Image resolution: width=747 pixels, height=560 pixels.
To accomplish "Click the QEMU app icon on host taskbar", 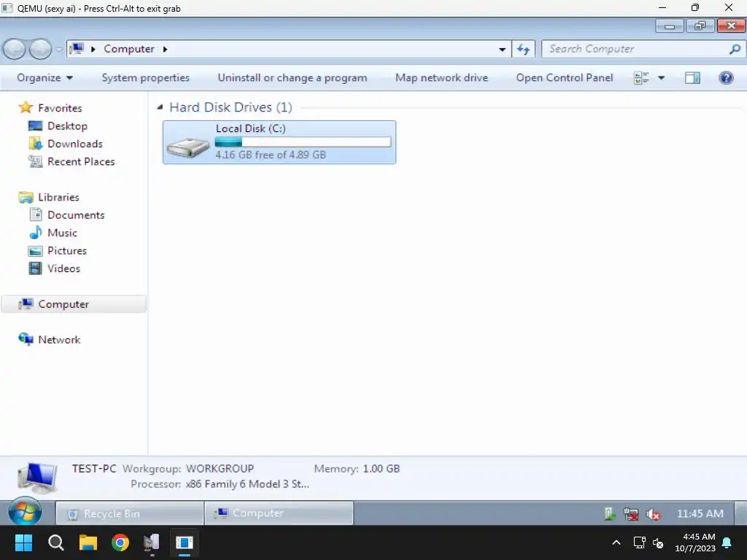I will point(185,542).
